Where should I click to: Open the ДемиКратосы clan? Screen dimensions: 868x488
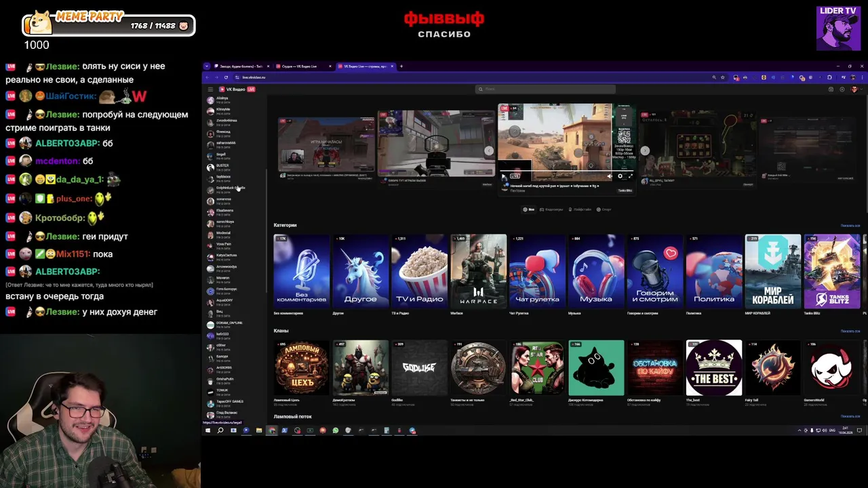point(360,367)
